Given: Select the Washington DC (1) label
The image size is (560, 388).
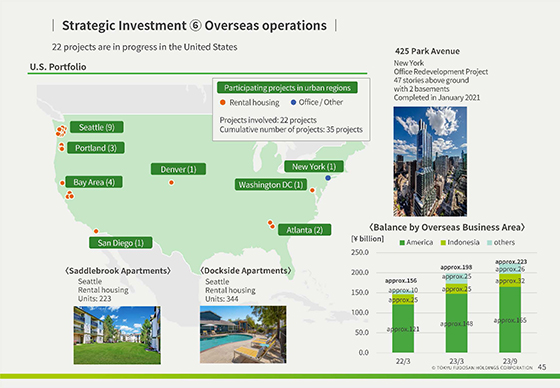Looking at the screenshot, I should 271,185.
